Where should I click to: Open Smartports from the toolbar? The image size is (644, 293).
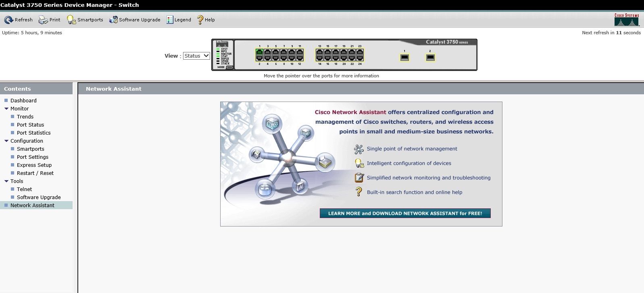tap(71, 20)
